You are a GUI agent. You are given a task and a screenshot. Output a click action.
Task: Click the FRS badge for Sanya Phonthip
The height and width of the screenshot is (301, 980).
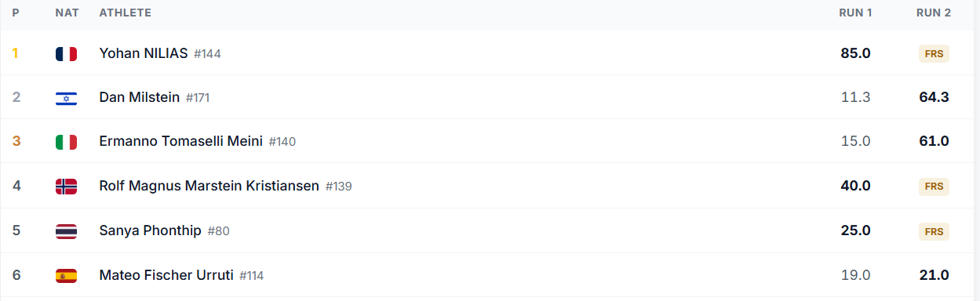click(934, 231)
